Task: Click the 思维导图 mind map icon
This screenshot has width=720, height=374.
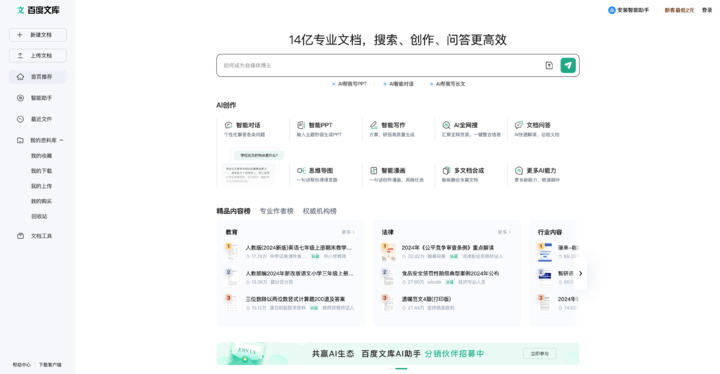Action: point(301,170)
